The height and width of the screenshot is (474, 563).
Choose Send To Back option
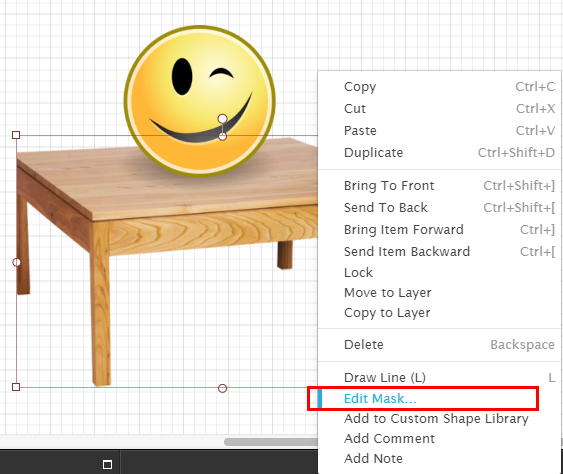point(439,208)
